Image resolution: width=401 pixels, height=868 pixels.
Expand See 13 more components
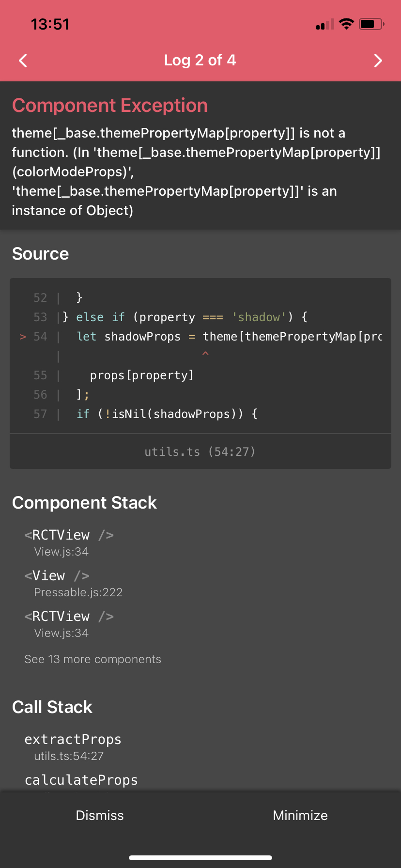(93, 659)
